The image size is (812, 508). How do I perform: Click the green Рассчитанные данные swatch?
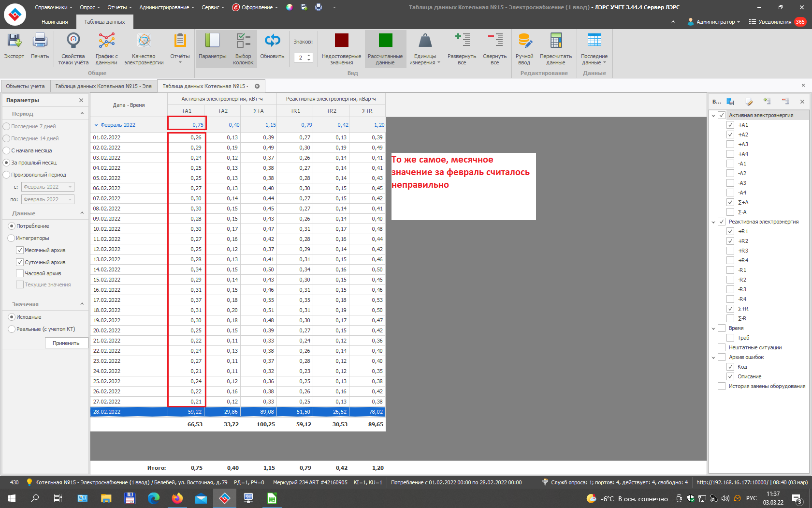385,40
